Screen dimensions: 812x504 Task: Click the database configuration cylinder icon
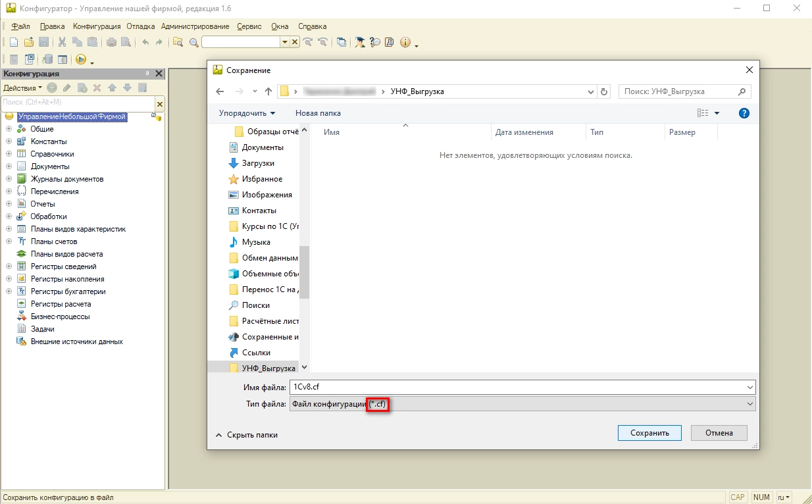tap(47, 60)
